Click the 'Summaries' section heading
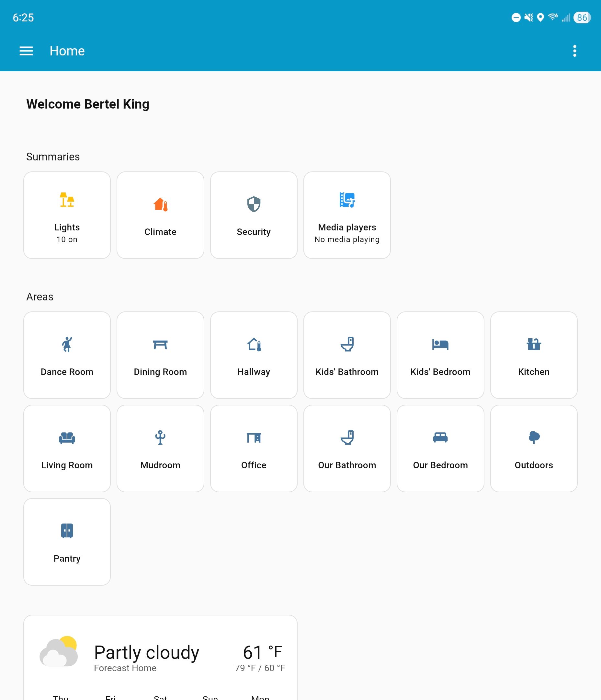 coord(53,157)
